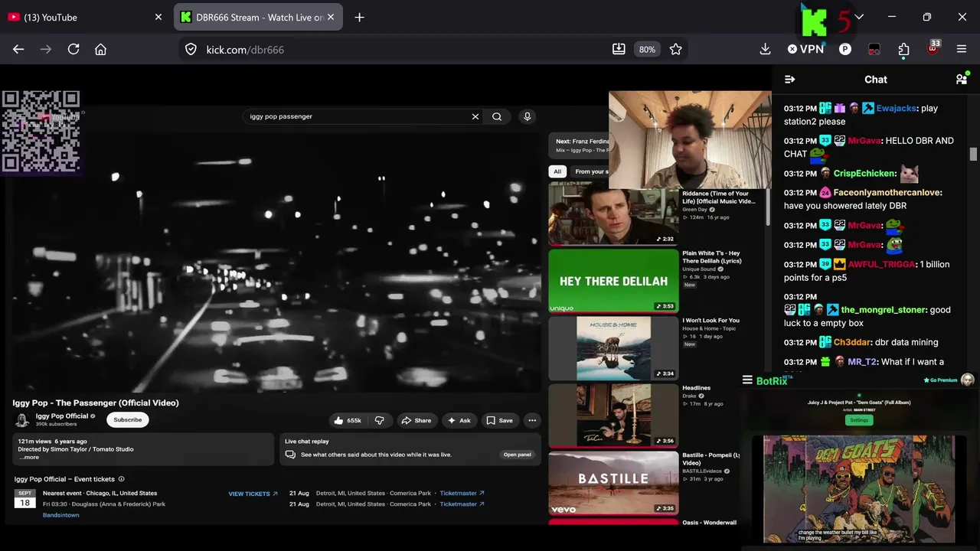Select the 'All' filter chip on YouTube
Viewport: 980px width, 551px height.
tap(557, 171)
